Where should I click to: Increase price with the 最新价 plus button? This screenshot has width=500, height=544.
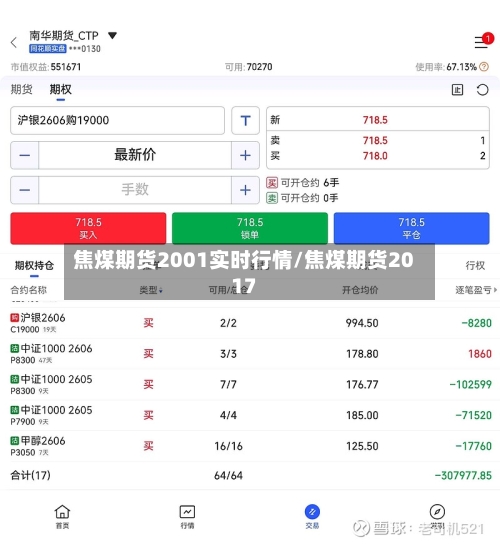(x=245, y=155)
